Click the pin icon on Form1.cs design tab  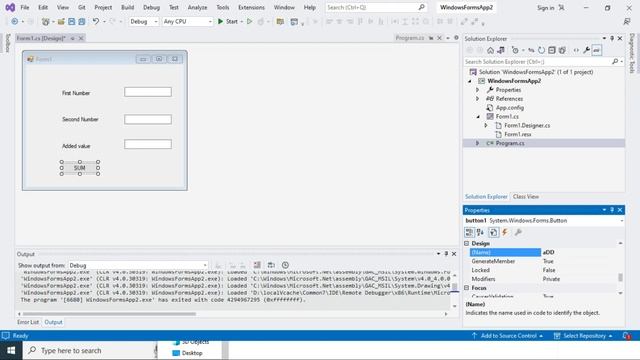click(x=73, y=38)
